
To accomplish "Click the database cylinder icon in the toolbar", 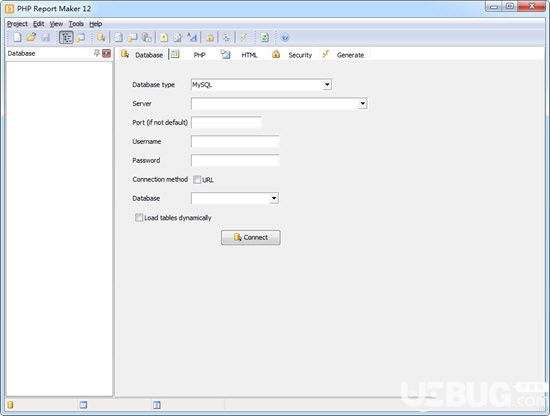I will pos(101,37).
